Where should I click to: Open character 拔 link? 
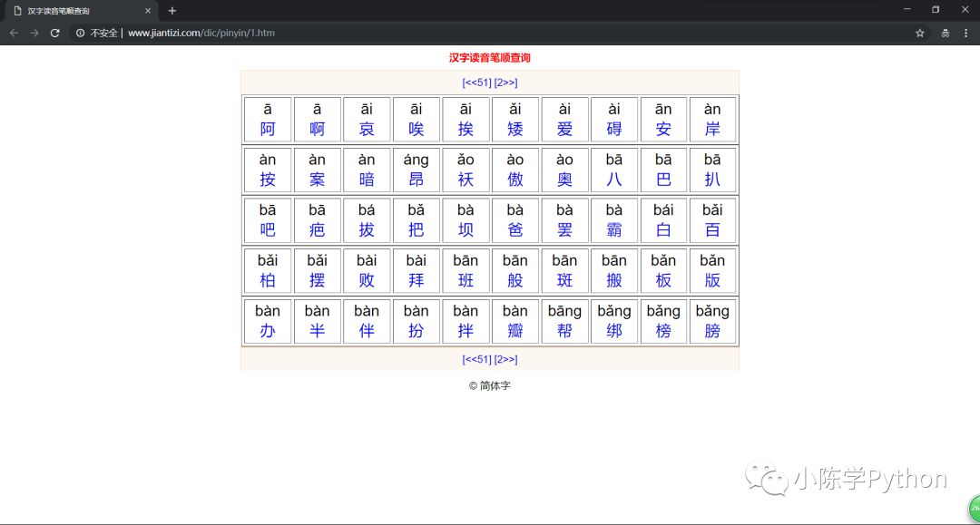pyautogui.click(x=367, y=230)
